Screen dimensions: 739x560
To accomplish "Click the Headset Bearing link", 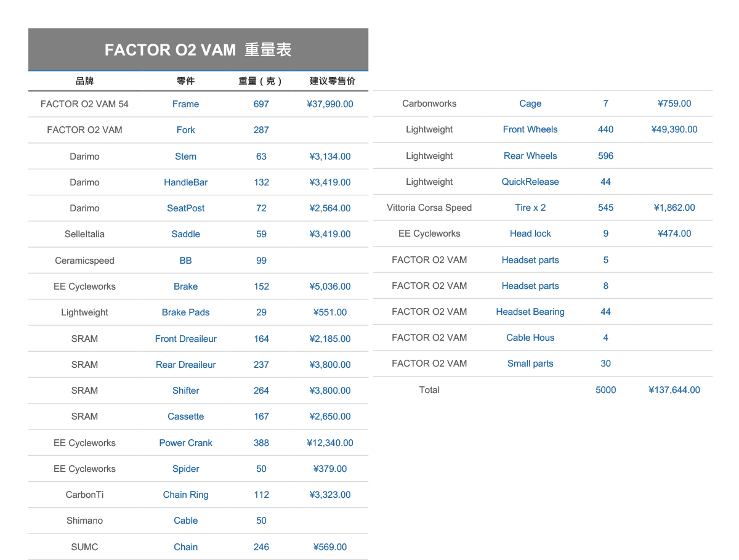I will (530, 312).
